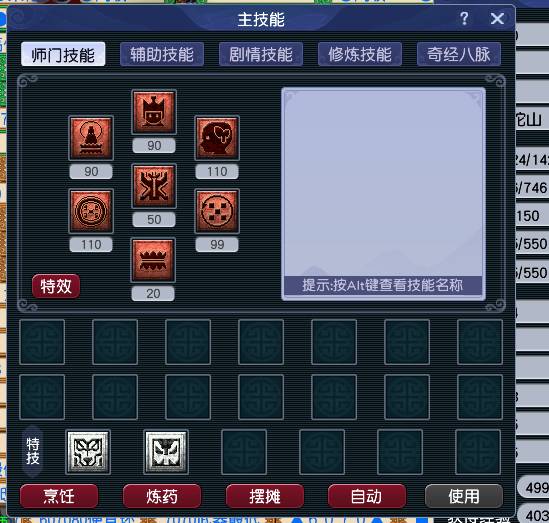Click the 烹饪 button

pyautogui.click(x=59, y=496)
